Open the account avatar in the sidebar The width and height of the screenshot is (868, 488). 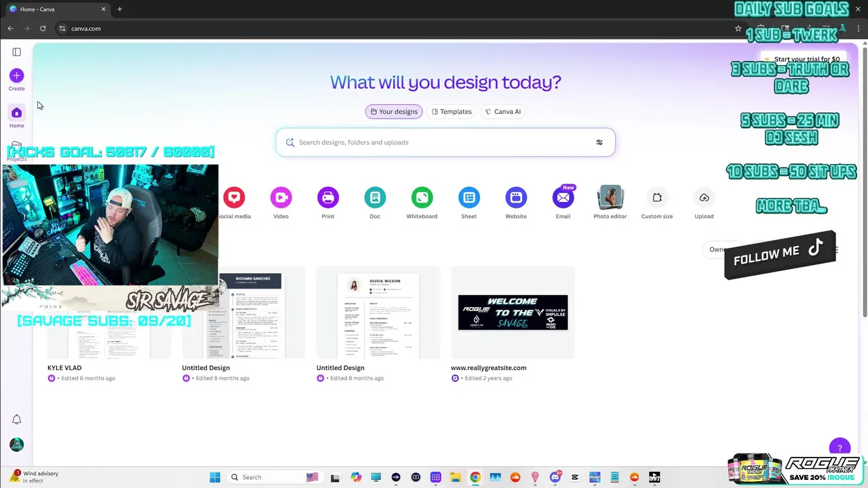click(x=16, y=445)
